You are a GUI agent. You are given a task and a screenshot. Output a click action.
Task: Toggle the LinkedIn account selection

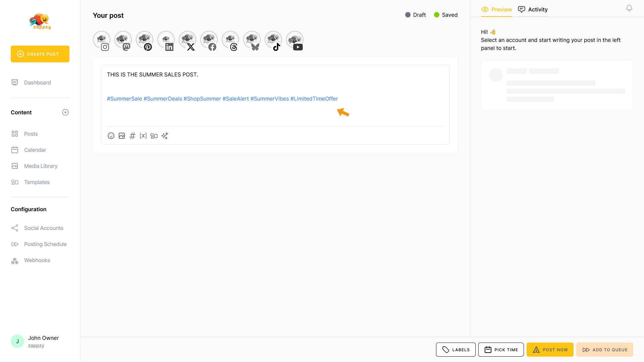pyautogui.click(x=166, y=40)
